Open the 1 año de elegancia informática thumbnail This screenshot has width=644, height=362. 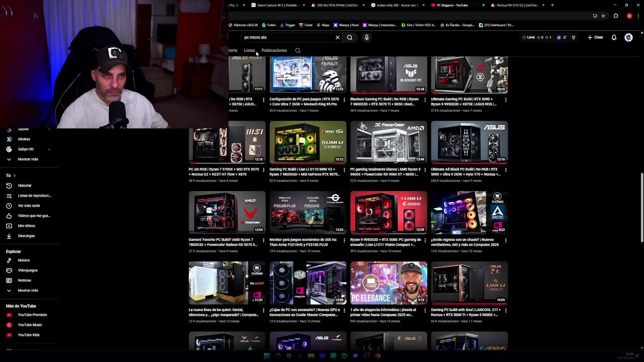pos(388,283)
